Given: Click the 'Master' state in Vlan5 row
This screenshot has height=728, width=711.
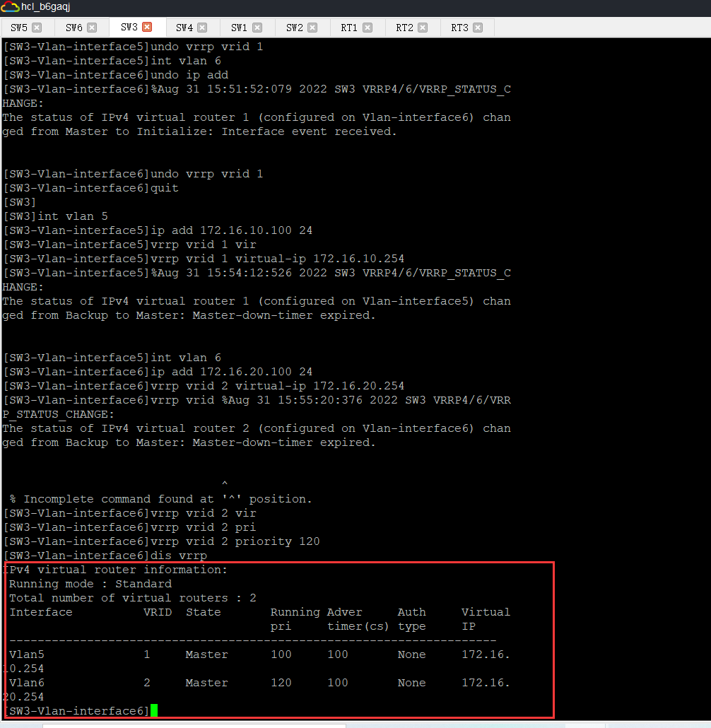Looking at the screenshot, I should 206,654.
